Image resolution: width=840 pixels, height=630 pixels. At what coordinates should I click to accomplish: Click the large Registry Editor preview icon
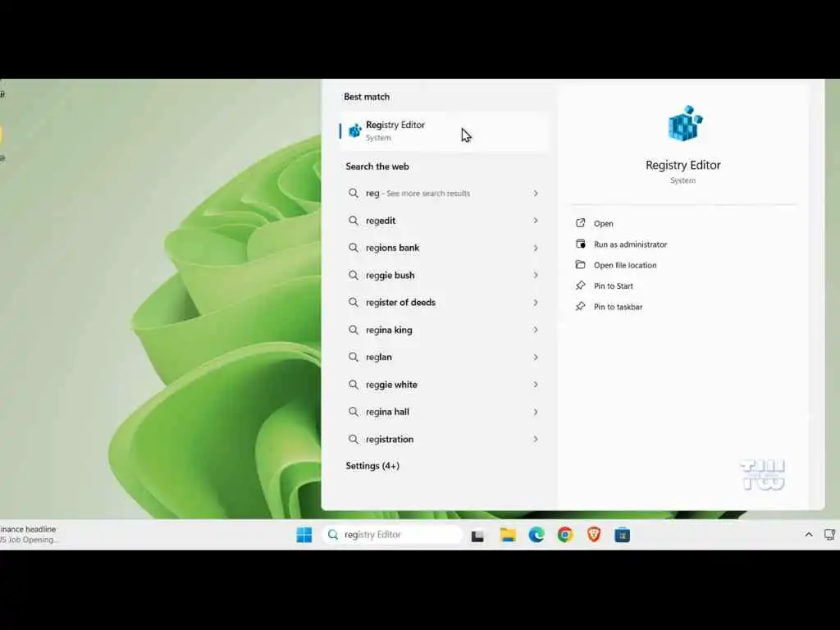[685, 123]
